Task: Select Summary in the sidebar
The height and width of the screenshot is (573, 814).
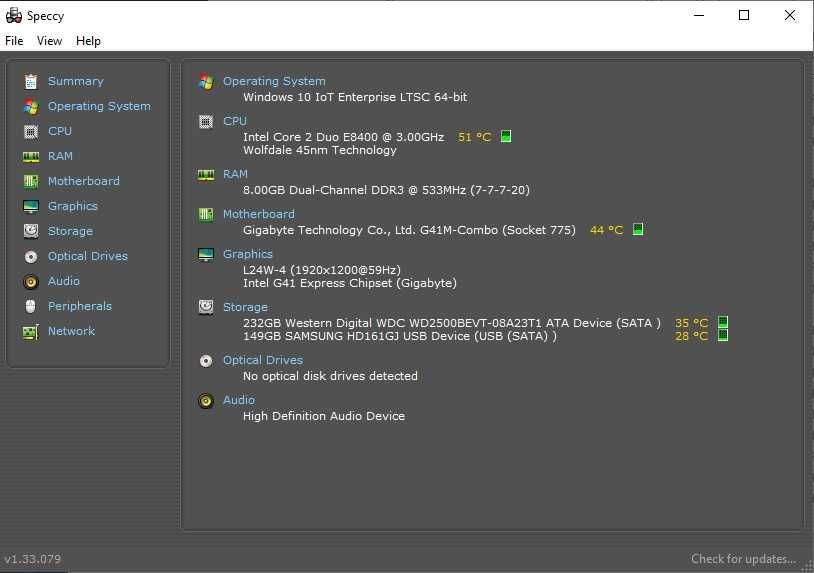Action: [x=76, y=81]
